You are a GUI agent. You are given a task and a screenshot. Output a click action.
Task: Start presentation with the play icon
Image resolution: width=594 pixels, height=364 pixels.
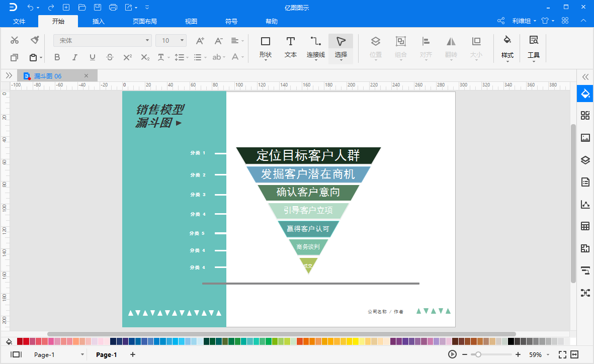452,354
